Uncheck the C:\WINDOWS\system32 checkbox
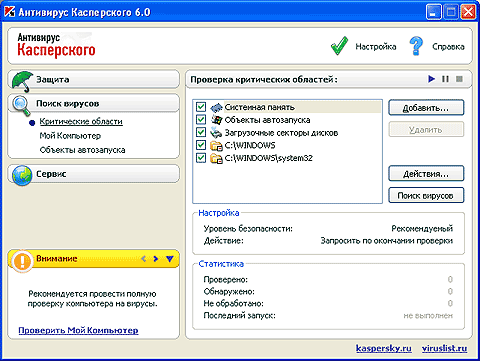Screen dimensions: 480x361 (201, 157)
